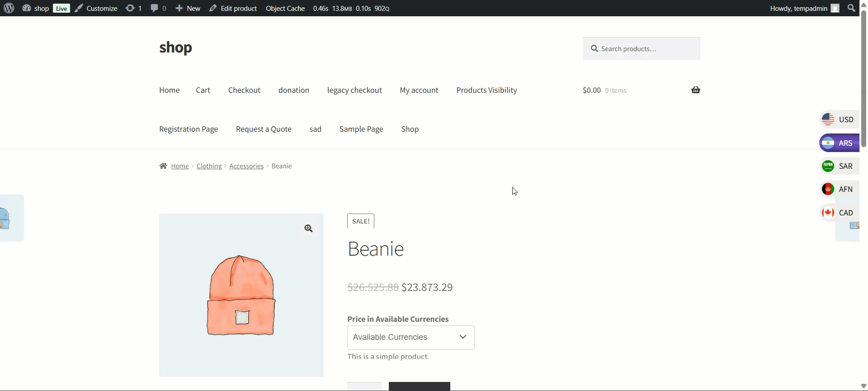Click the home icon in breadcrumb
The width and height of the screenshot is (868, 391).
coord(163,166)
